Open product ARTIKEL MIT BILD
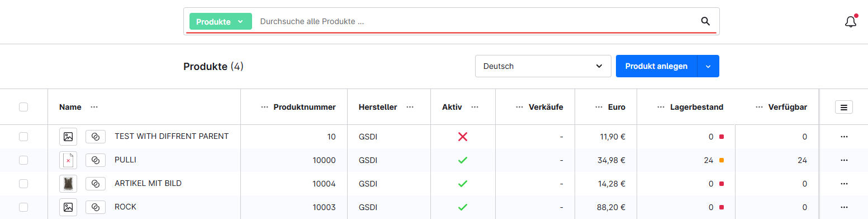Image resolution: width=868 pixels, height=219 pixels. (x=148, y=183)
